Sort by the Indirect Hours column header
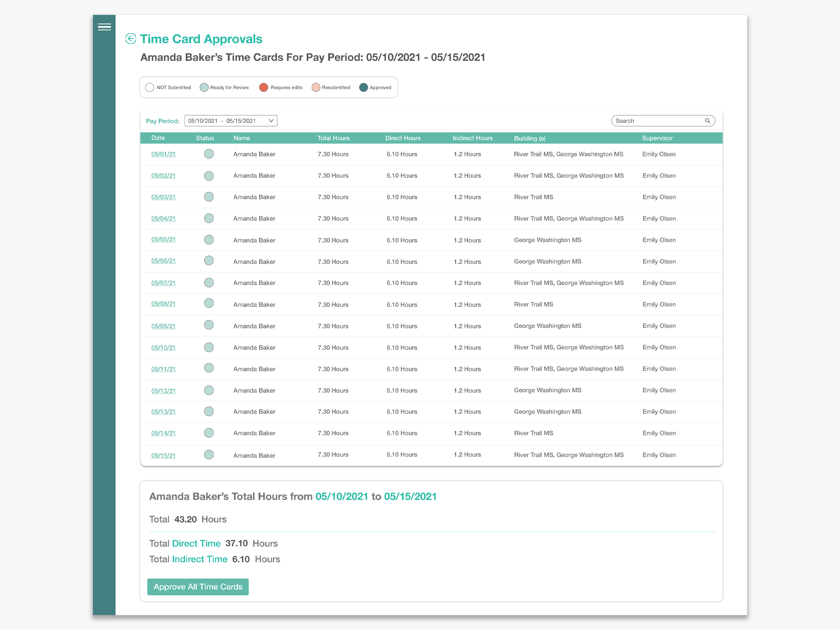The image size is (840, 630). [x=473, y=138]
